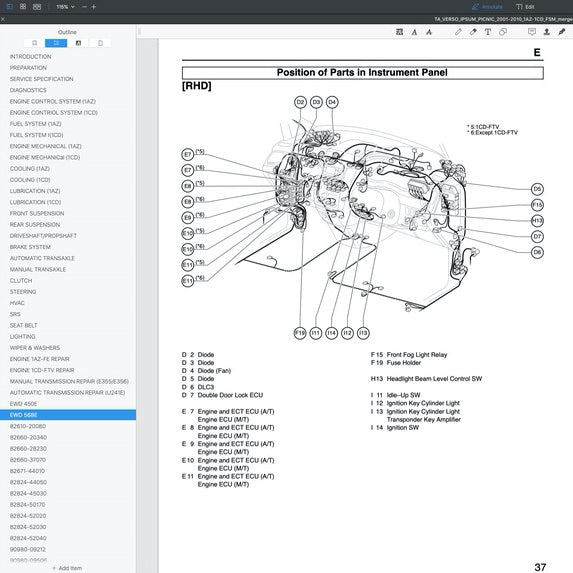Image resolution: width=573 pixels, height=573 pixels.
Task: Add a comment note with note tool
Action: [x=532, y=32]
